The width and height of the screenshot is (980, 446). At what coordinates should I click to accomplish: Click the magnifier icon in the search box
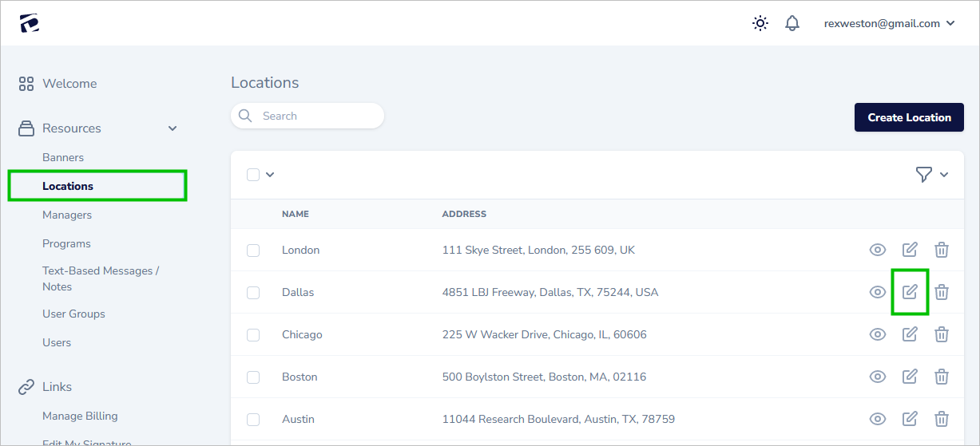tap(245, 116)
